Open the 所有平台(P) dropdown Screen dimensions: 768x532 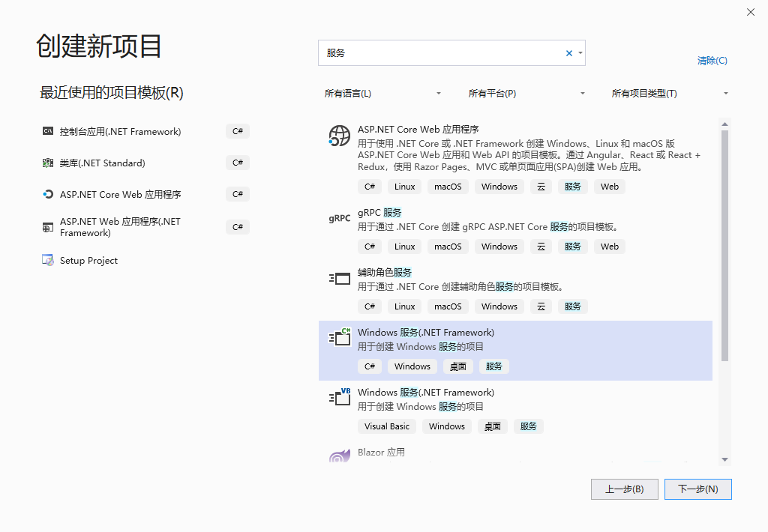click(526, 93)
